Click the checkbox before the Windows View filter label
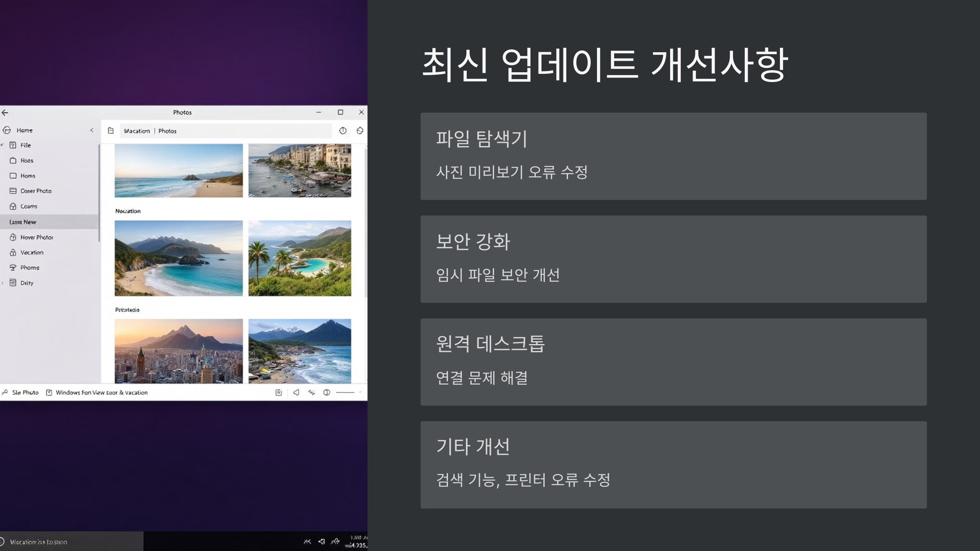 (49, 392)
